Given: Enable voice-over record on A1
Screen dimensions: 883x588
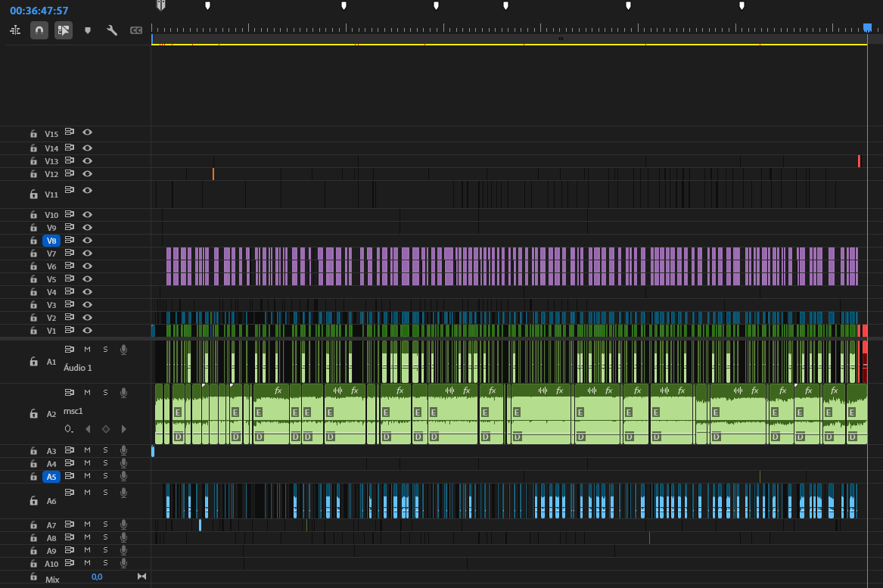Looking at the screenshot, I should click(123, 350).
